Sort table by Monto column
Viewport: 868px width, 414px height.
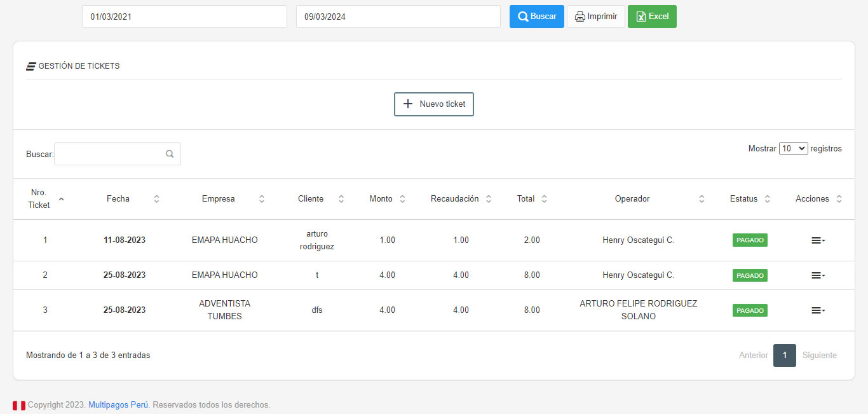(402, 199)
